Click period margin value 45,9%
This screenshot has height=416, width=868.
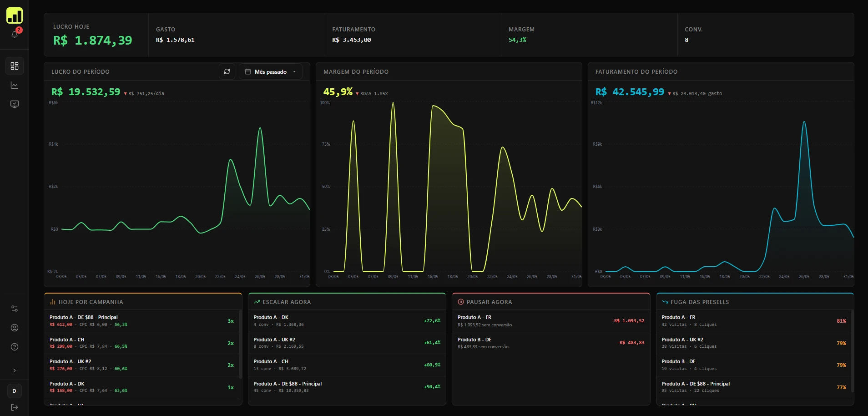tap(338, 92)
